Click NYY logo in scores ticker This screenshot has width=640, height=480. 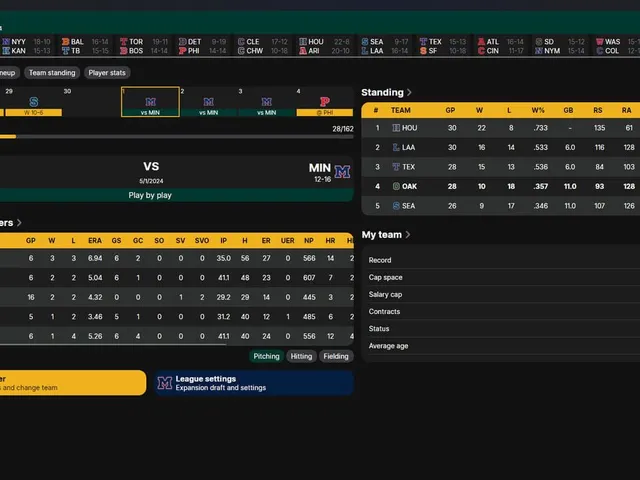tap(6, 42)
